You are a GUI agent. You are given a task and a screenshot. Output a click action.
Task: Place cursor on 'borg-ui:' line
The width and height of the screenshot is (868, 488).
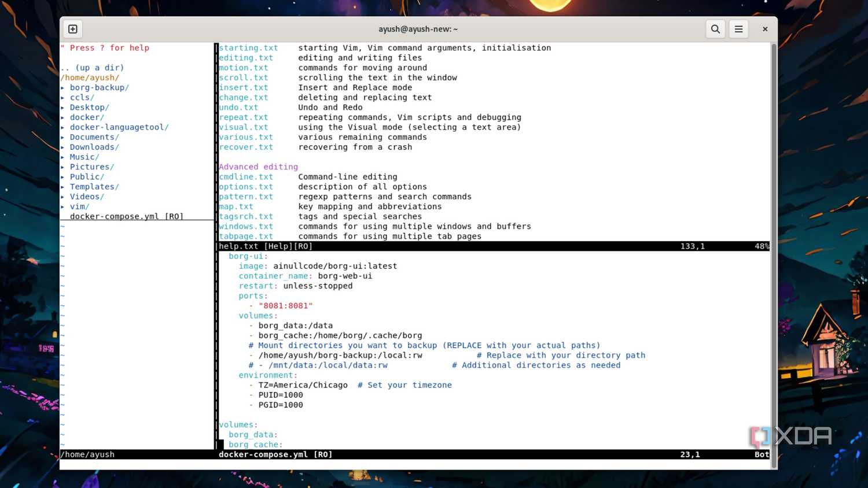coord(248,256)
